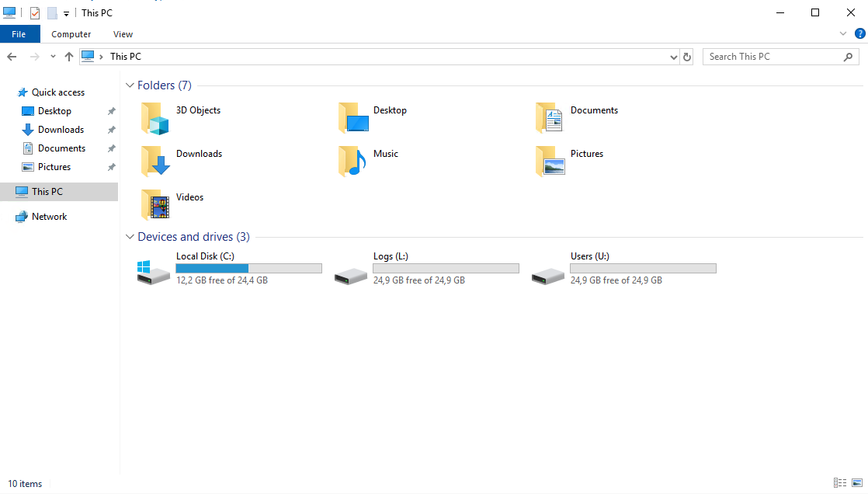Screen dimensions: 868x494
Task: Open Pictures in the Quick access list
Action: pyautogui.click(x=54, y=167)
